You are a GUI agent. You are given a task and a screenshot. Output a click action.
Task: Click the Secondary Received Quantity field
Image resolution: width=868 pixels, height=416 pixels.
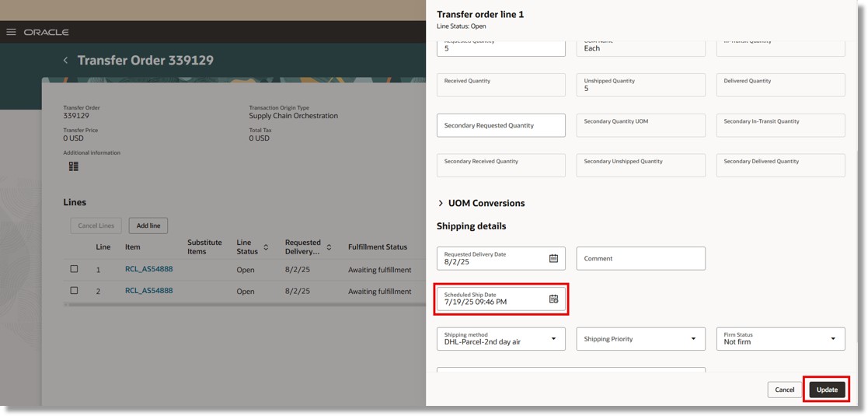(501, 166)
